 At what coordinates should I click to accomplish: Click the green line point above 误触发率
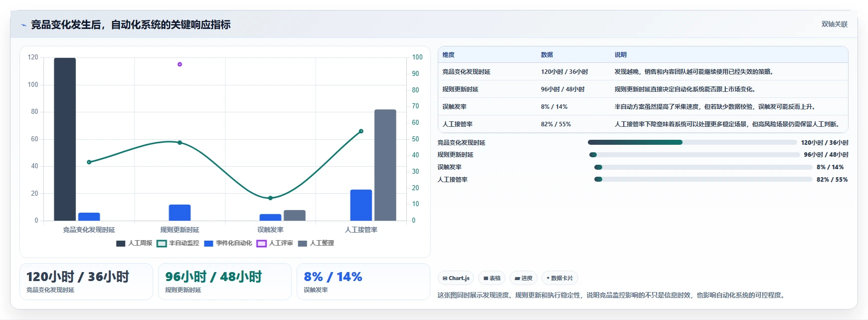click(270, 198)
